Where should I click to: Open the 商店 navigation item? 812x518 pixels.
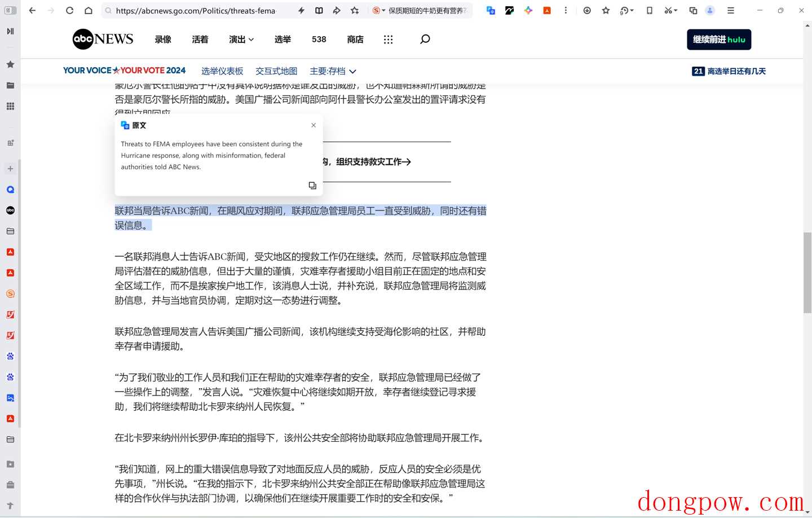[x=355, y=39]
